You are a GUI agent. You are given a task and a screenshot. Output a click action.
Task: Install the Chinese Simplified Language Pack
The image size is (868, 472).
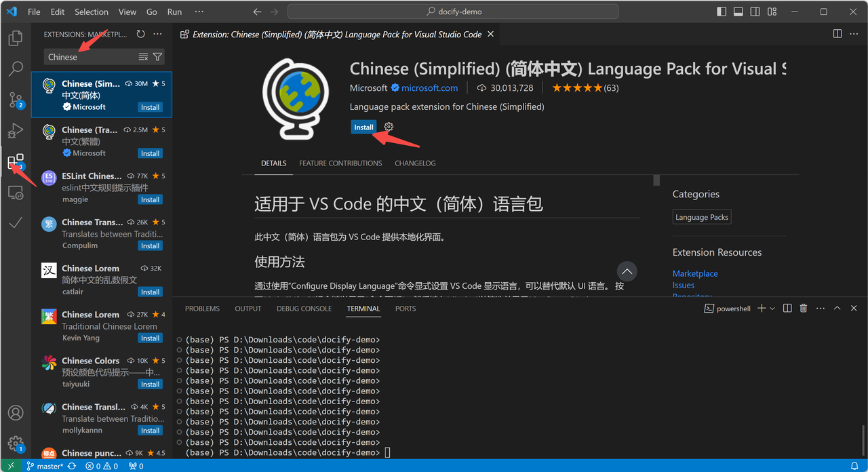(363, 127)
